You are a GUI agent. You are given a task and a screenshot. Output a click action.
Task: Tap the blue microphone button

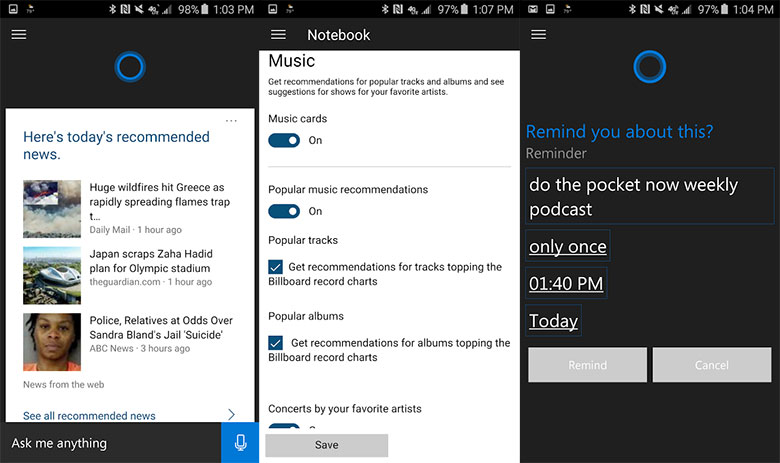(240, 443)
